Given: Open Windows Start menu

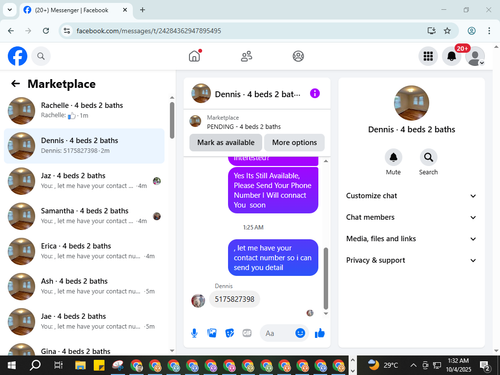Looking at the screenshot, I should coord(11,366).
